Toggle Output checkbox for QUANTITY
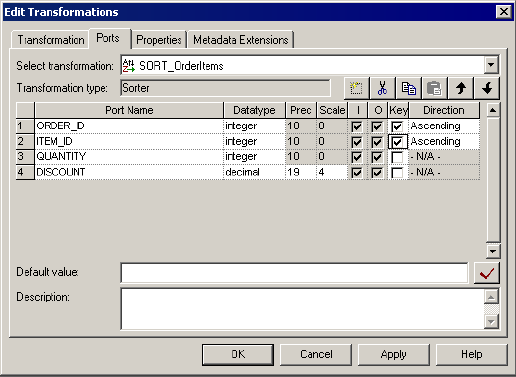Screen dimensions: 516x377 pyautogui.click(x=377, y=157)
